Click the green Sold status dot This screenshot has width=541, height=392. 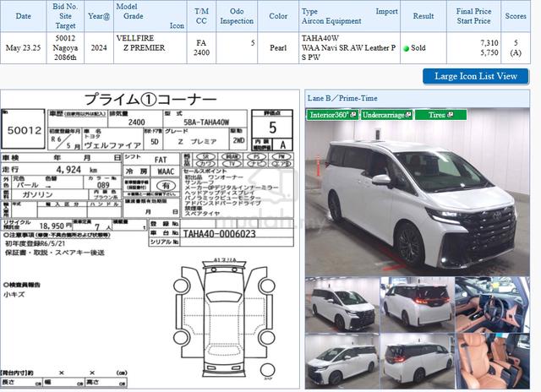[x=406, y=49]
